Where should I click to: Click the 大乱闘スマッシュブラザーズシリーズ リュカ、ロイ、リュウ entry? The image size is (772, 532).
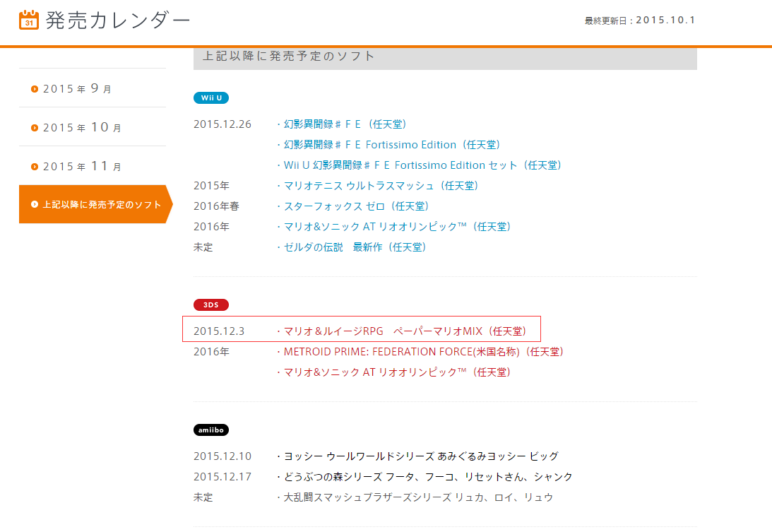[419, 497]
